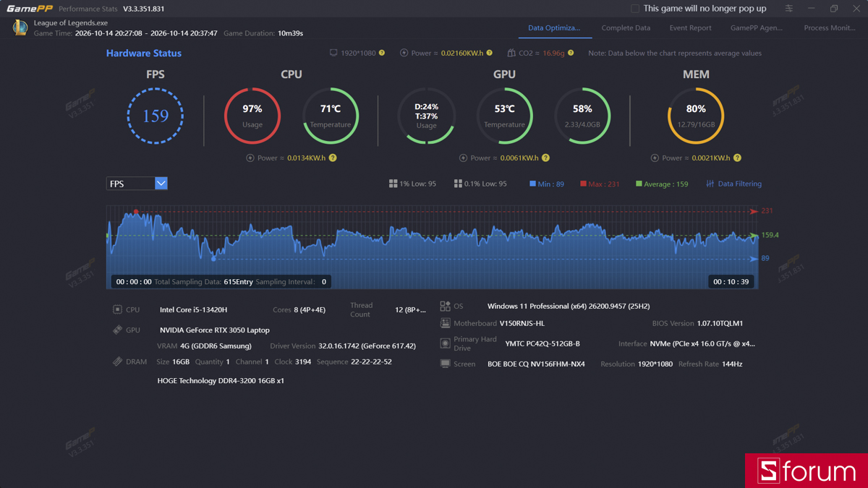Click the FPS 159 dashed gauge
Image resolution: width=868 pixels, height=488 pixels.
156,116
